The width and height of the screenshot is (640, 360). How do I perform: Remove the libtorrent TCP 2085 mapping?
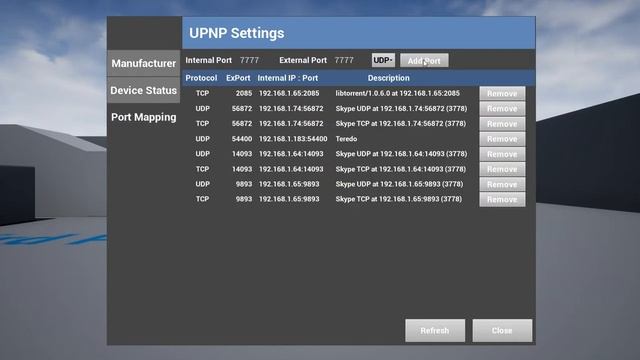coord(502,93)
